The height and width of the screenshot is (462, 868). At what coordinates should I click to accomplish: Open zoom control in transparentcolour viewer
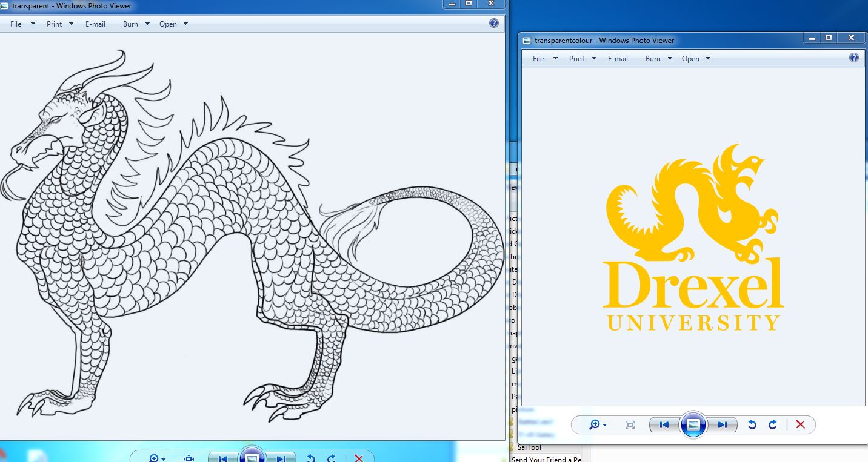click(x=598, y=425)
